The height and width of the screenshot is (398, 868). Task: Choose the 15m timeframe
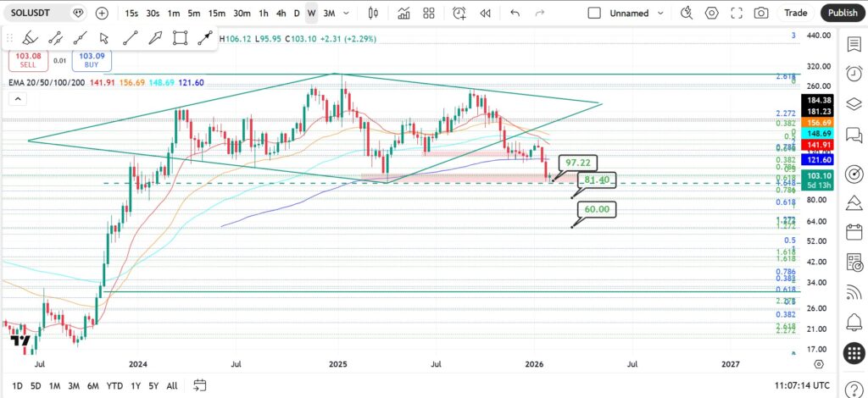216,14
